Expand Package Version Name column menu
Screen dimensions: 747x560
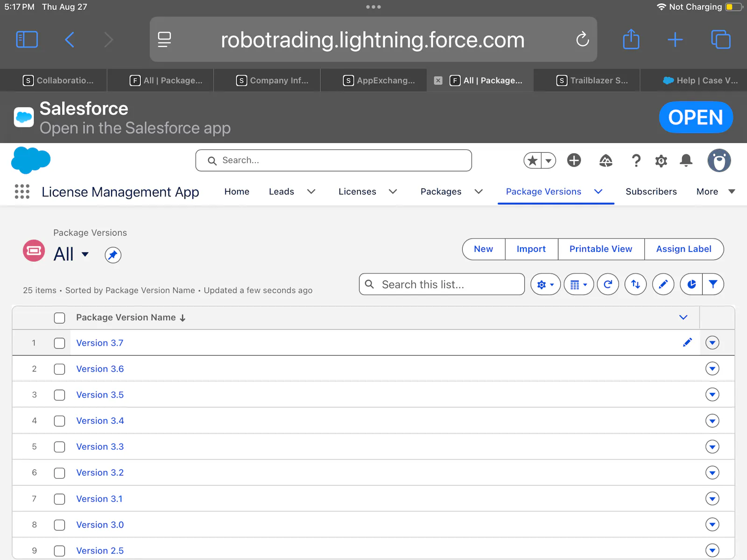[683, 317]
